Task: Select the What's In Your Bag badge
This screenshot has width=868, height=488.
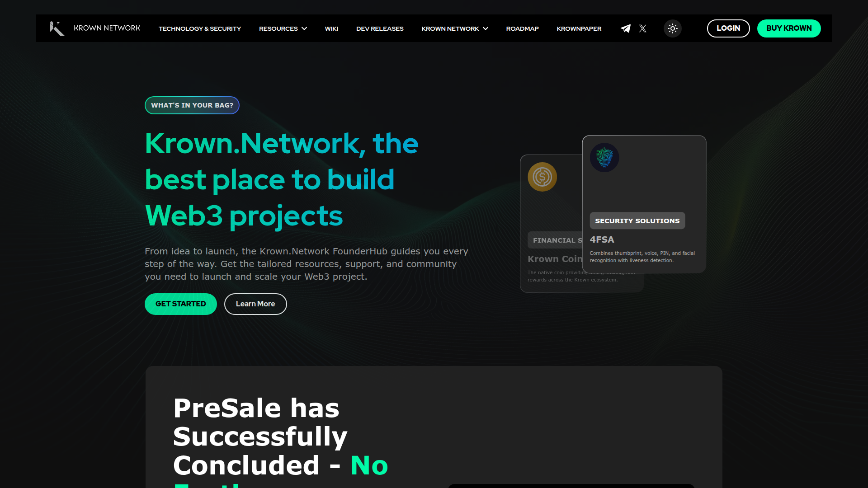Action: (192, 105)
